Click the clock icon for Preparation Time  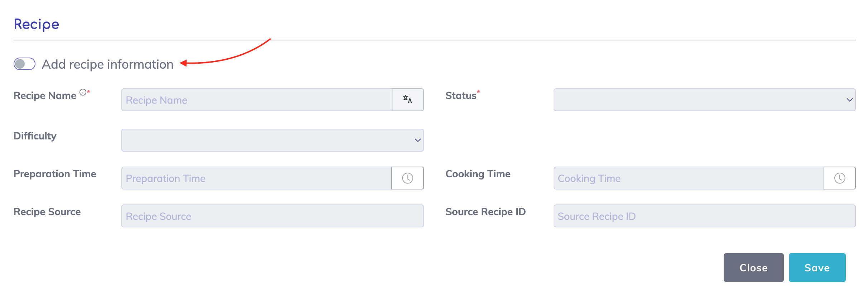pos(408,178)
